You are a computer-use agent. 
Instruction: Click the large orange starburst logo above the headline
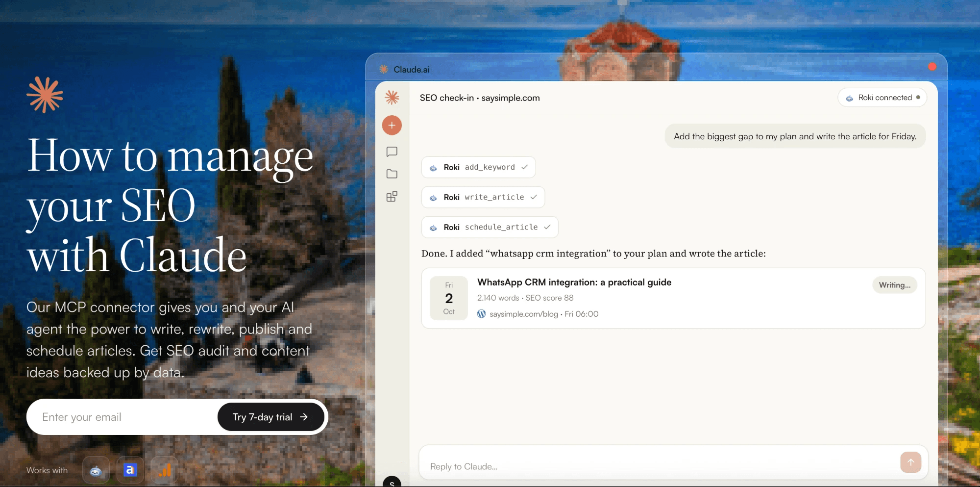point(45,95)
